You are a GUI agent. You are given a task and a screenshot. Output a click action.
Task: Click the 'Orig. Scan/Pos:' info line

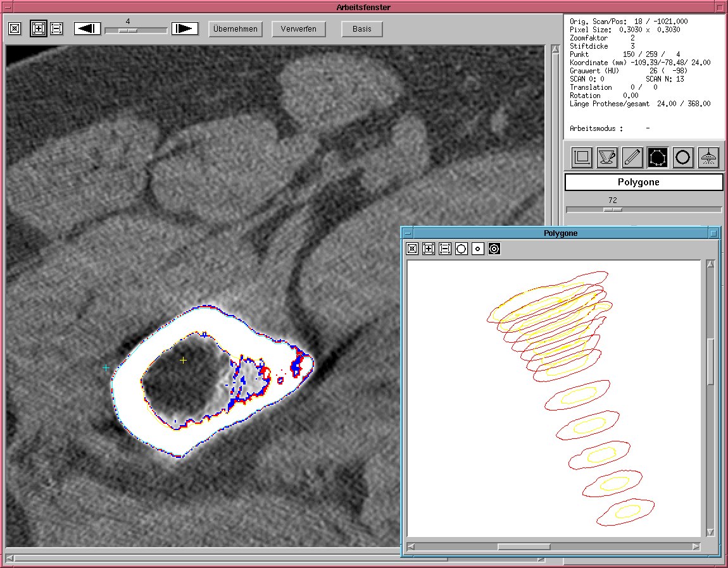[629, 22]
